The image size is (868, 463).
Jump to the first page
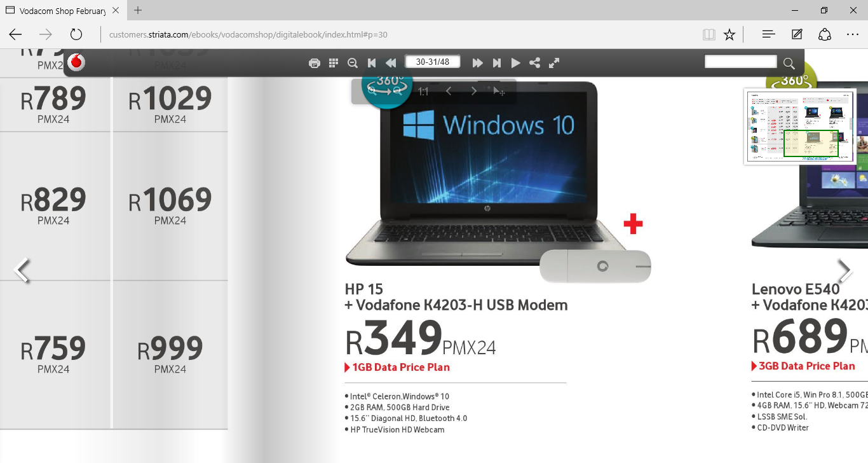(x=372, y=63)
